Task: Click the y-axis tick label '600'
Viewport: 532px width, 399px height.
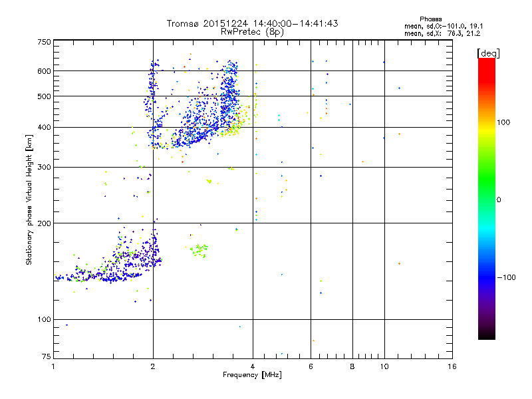Action: pyautogui.click(x=44, y=71)
